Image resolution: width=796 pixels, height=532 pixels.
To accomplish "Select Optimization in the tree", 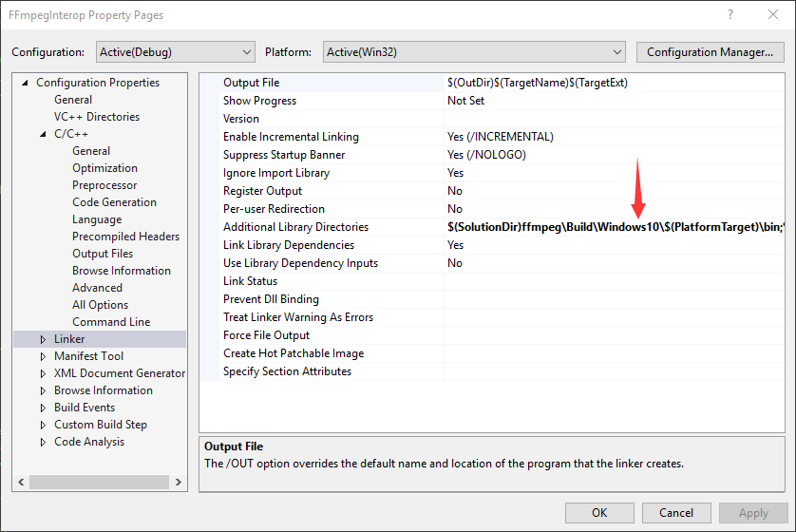I will [104, 168].
